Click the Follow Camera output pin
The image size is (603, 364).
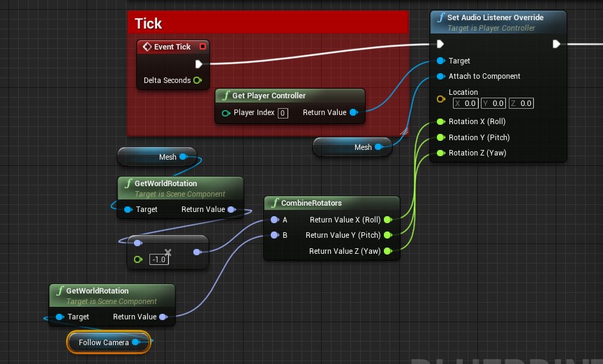tap(136, 342)
